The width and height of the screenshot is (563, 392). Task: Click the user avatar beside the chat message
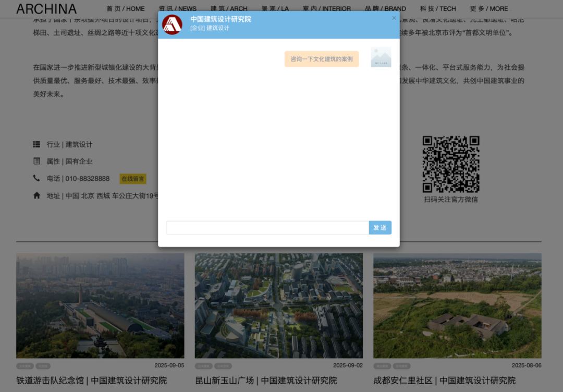381,57
